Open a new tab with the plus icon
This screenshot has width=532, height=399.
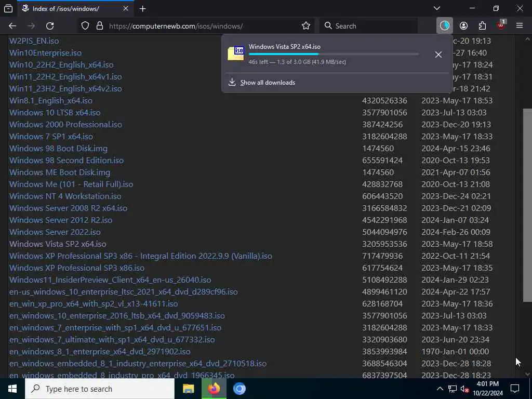pos(142,9)
